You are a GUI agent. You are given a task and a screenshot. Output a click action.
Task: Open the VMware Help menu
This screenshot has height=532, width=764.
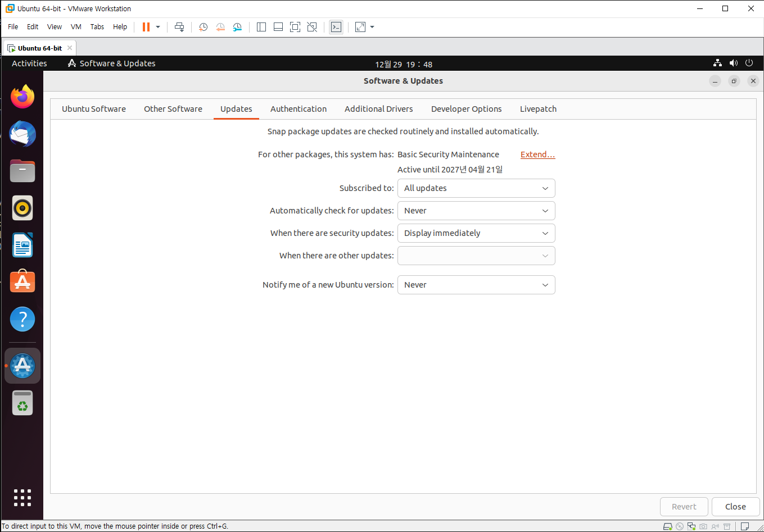120,27
